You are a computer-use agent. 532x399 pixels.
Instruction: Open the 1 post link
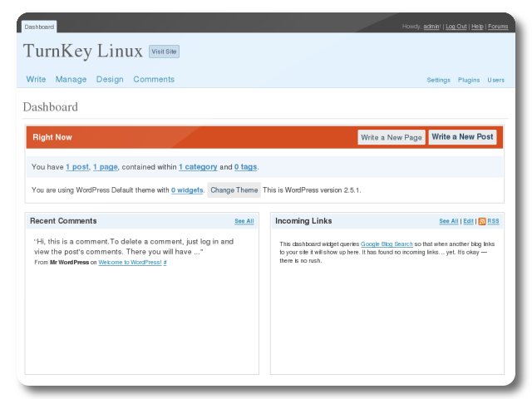point(77,167)
